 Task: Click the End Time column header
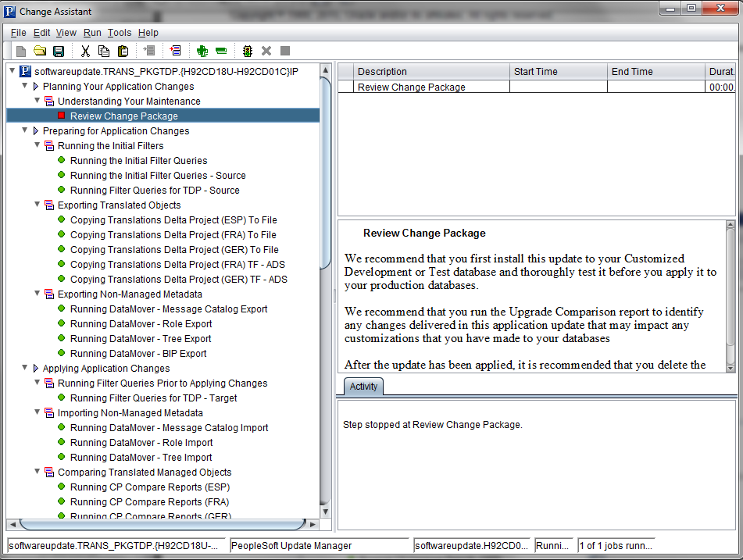(656, 72)
